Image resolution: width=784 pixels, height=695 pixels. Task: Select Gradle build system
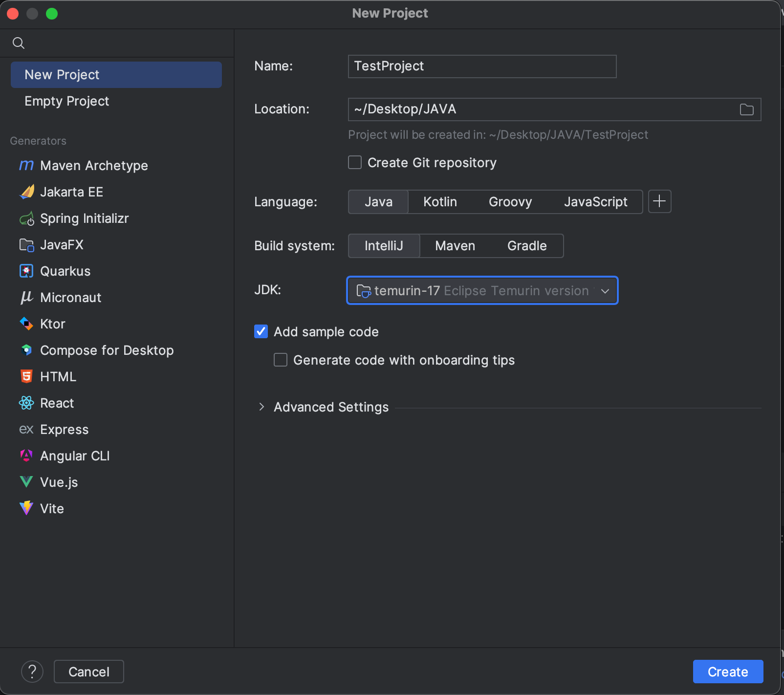(527, 246)
